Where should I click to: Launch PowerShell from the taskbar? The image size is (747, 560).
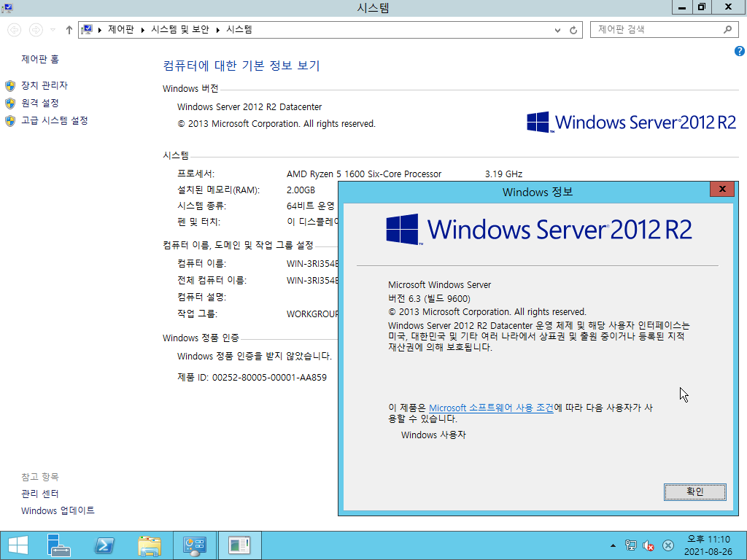[104, 545]
